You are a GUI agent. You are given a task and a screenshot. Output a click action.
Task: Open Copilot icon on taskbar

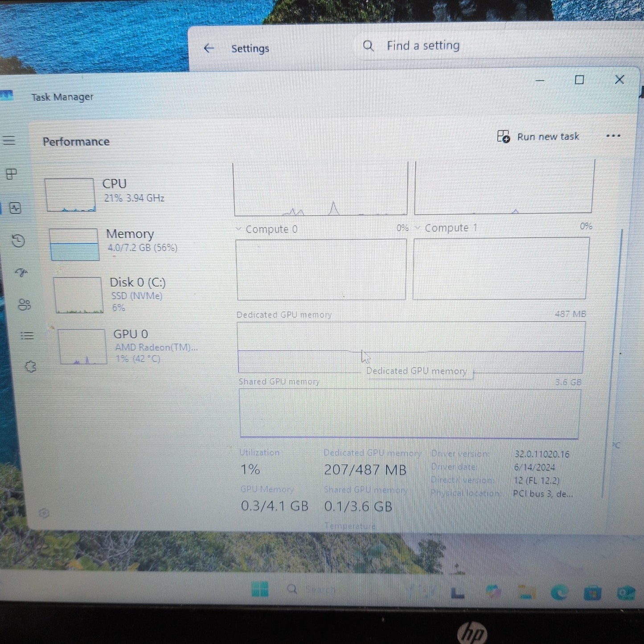492,592
